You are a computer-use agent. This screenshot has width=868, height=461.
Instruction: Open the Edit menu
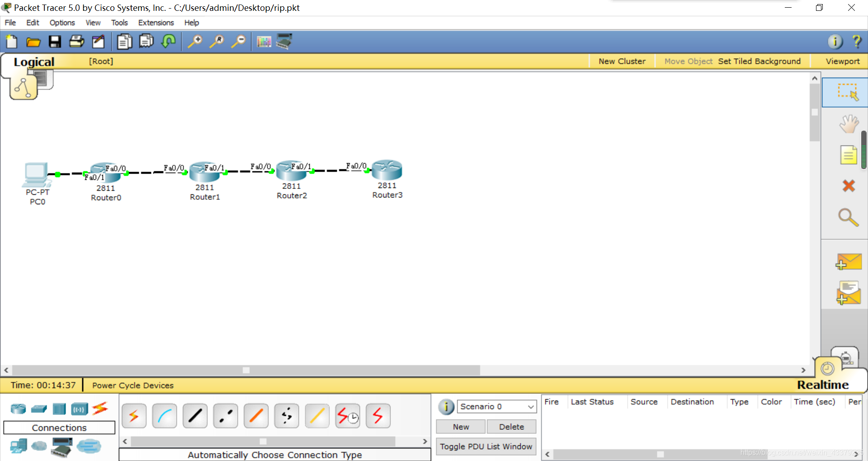(33, 23)
